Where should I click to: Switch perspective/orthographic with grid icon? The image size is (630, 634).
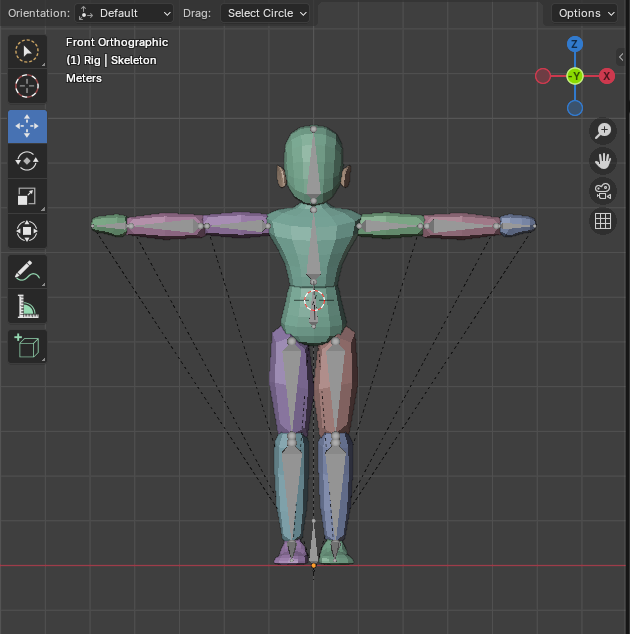[603, 221]
